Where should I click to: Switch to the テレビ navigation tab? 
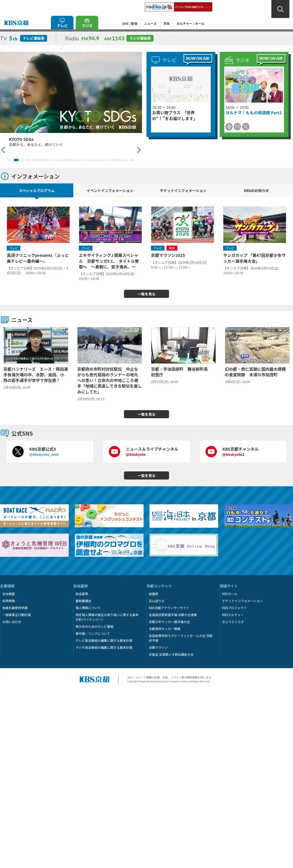click(62, 23)
